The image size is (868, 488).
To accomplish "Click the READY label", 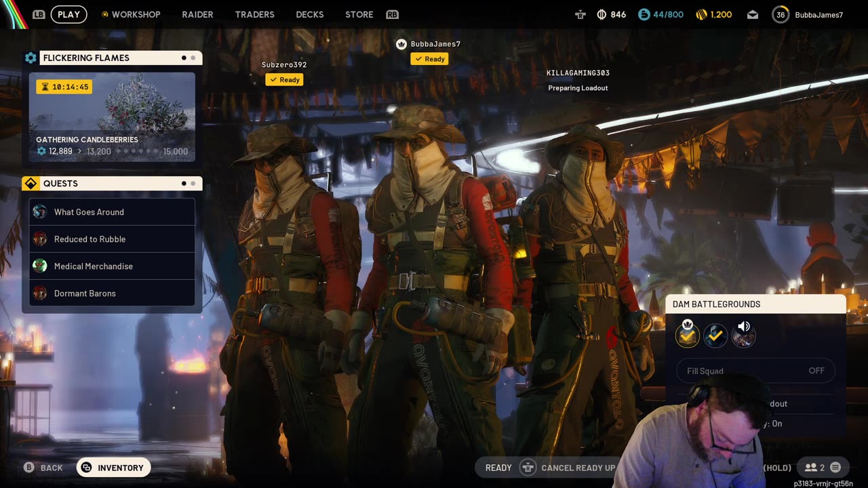I will click(498, 468).
